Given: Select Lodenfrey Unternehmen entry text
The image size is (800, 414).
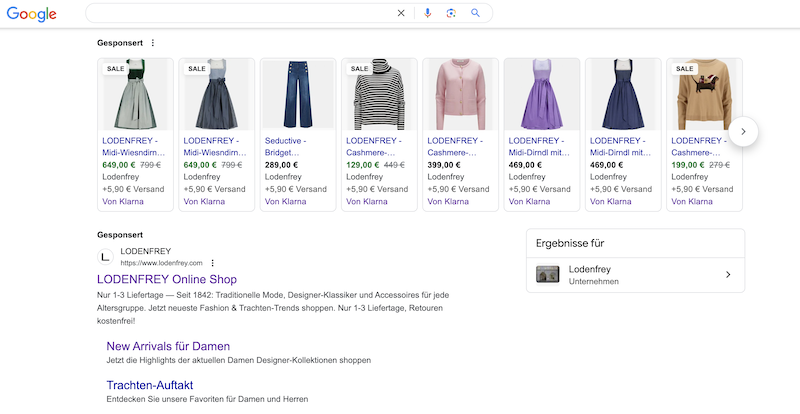Looking at the screenshot, I should [594, 275].
